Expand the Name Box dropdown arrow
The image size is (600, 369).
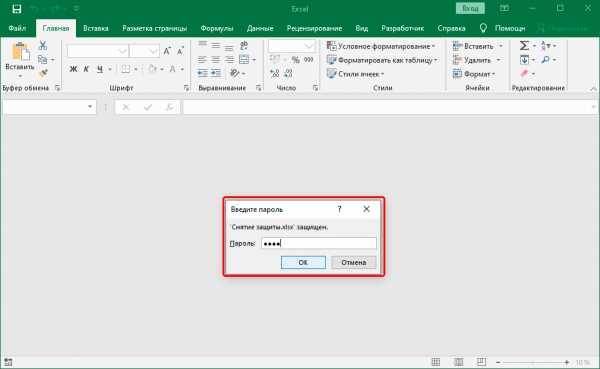(x=90, y=106)
